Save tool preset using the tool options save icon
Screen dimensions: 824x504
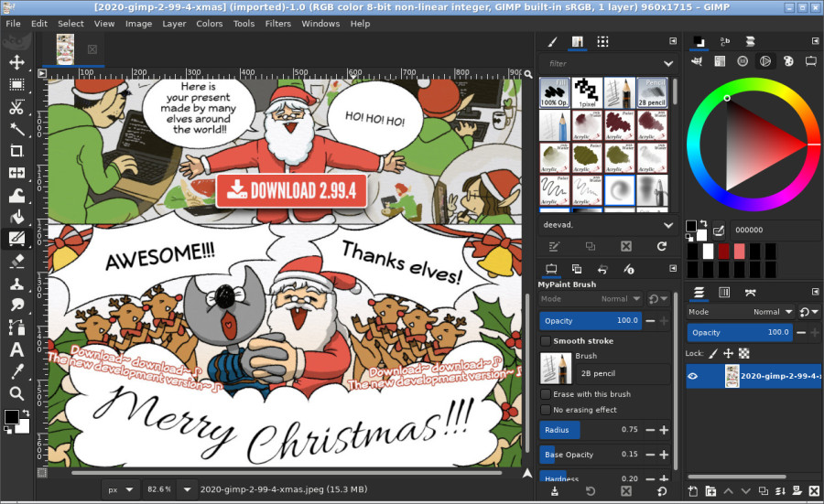coord(555,491)
